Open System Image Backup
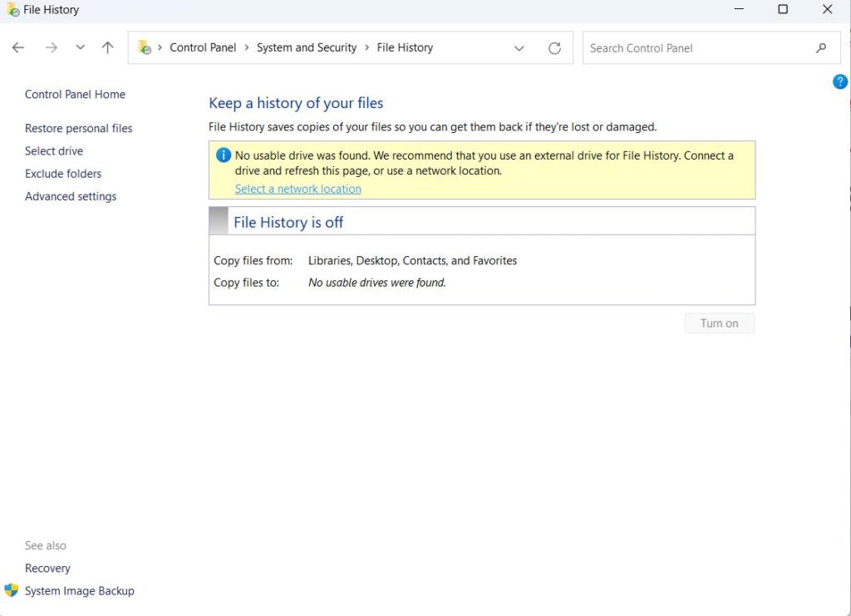851x616 pixels. point(79,591)
